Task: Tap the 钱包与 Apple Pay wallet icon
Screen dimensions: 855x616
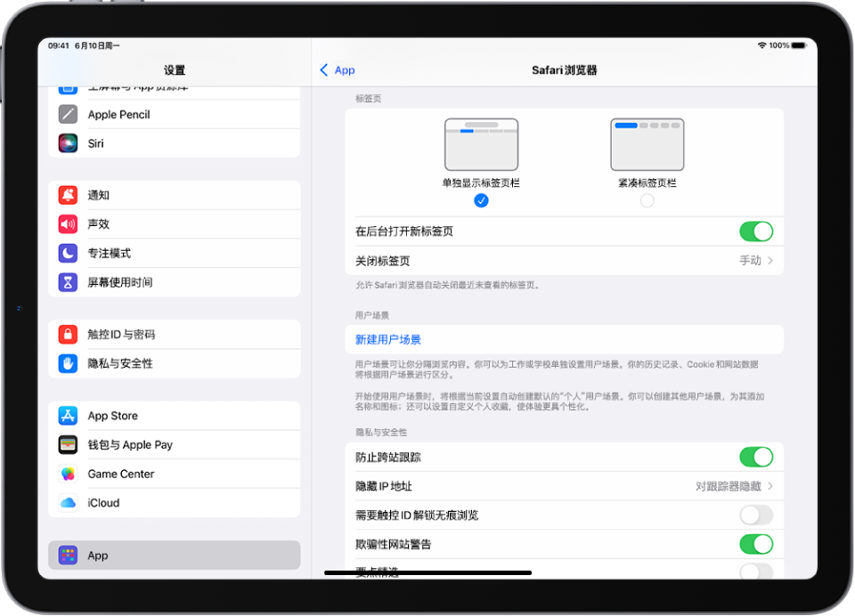Action: (x=68, y=445)
